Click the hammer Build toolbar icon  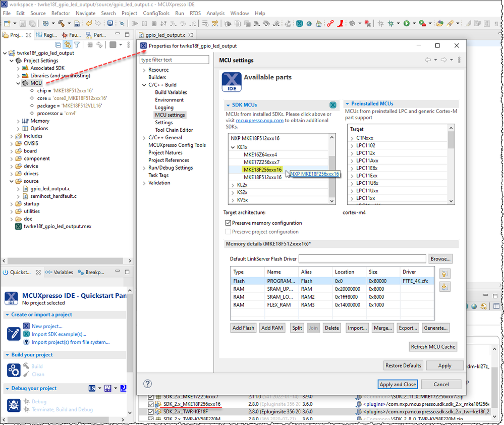click(61, 23)
